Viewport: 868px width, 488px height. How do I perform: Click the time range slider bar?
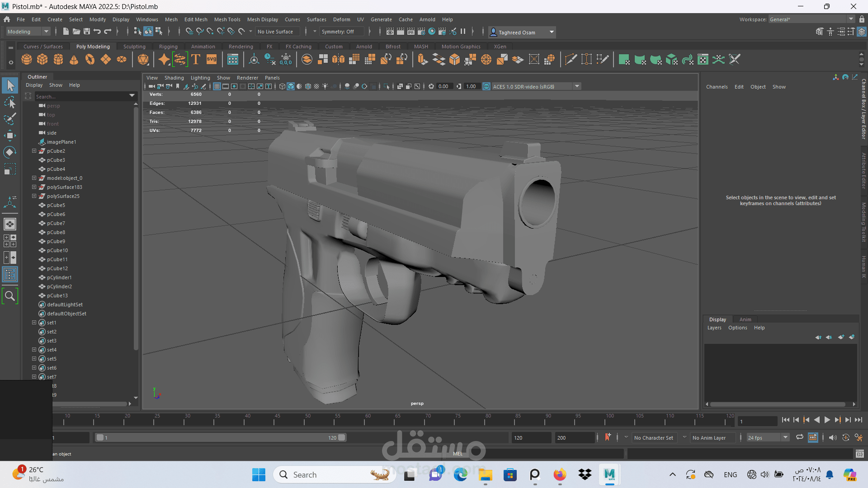click(x=221, y=437)
